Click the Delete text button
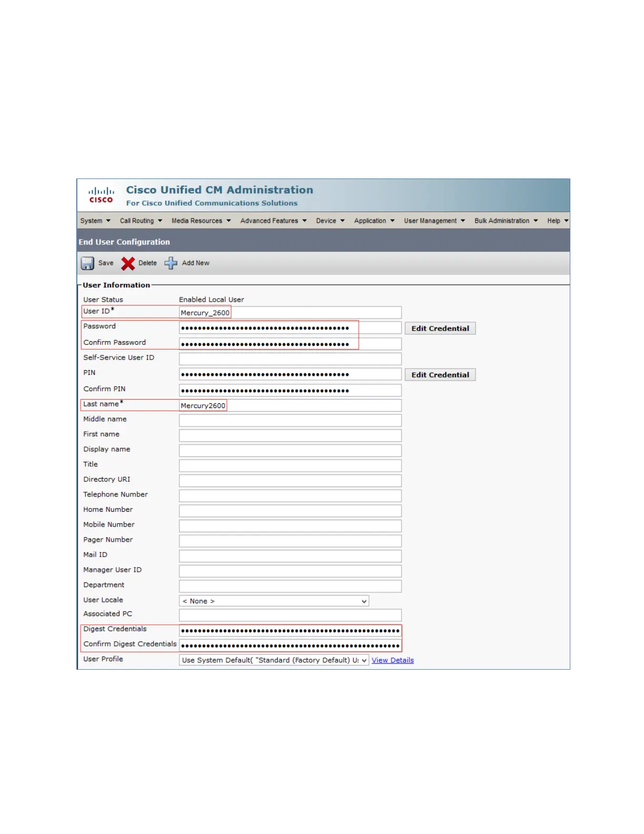Screen dimensions: 644x834 (x=148, y=263)
